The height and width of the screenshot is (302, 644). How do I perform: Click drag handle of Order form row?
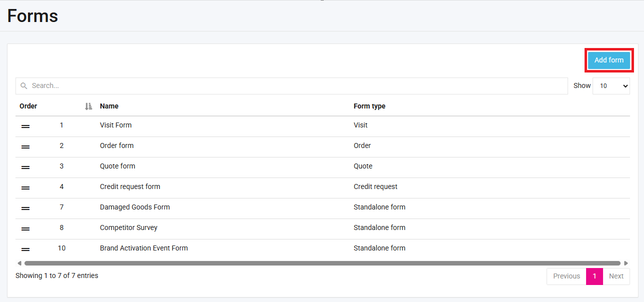pos(25,147)
